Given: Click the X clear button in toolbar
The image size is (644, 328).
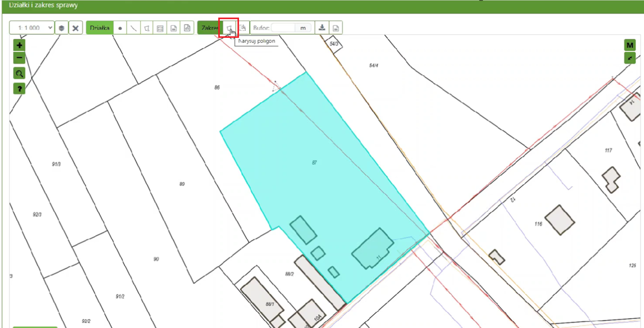Looking at the screenshot, I should pyautogui.click(x=75, y=28).
